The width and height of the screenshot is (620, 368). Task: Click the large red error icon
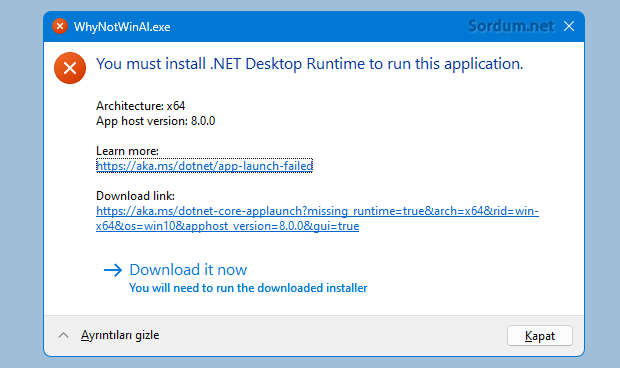point(70,68)
